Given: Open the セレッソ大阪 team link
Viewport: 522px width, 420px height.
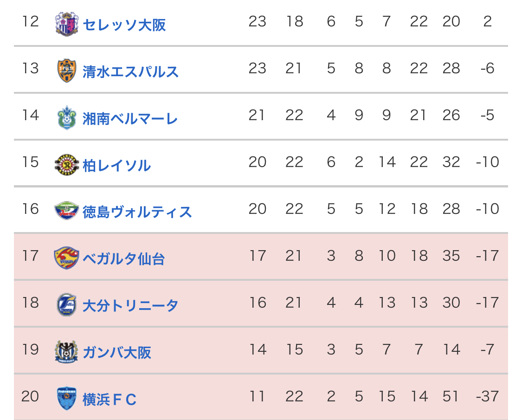Looking at the screenshot, I should tap(124, 25).
